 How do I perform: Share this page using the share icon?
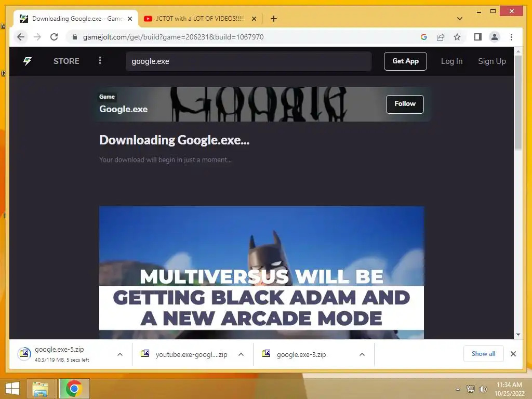441,37
